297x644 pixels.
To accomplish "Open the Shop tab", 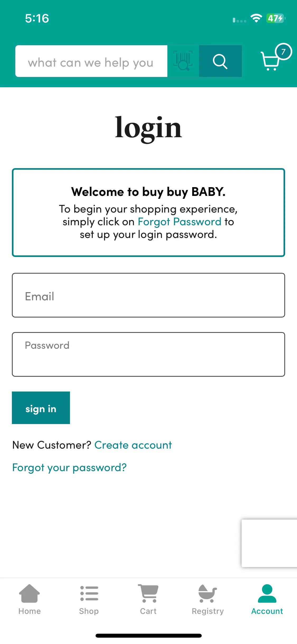I will click(89, 600).
